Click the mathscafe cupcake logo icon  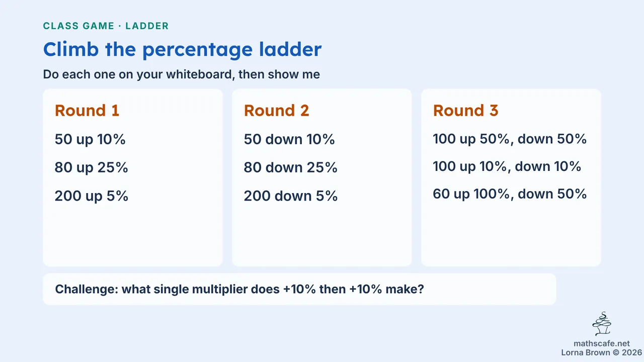coord(601,324)
